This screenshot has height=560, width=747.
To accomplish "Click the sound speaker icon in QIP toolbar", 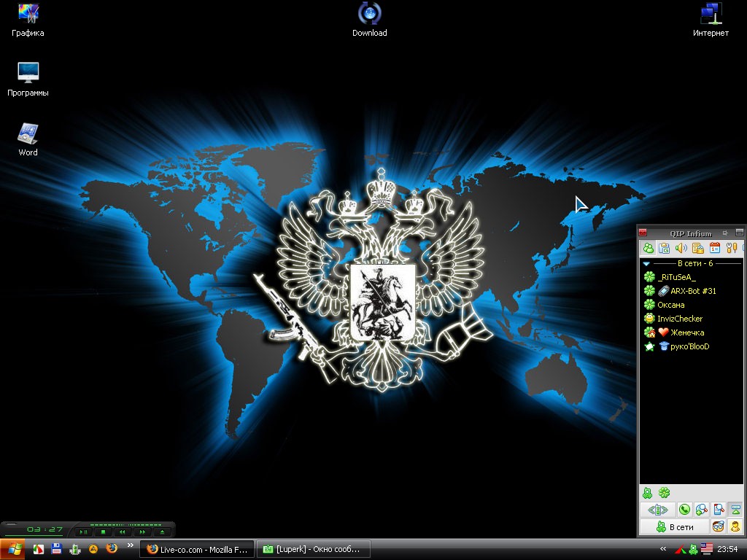I will coord(681,248).
